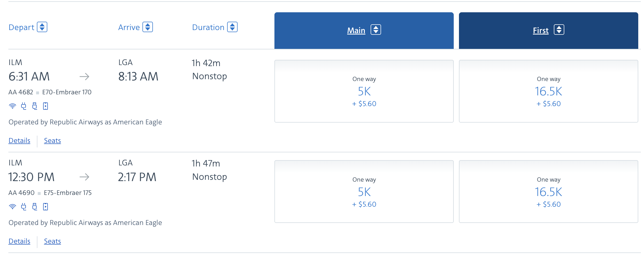Click USB power icon on AA 4682 flight

click(x=34, y=106)
